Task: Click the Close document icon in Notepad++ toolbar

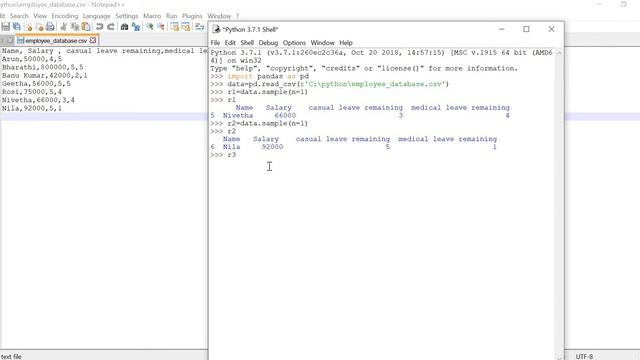Action: point(28,27)
